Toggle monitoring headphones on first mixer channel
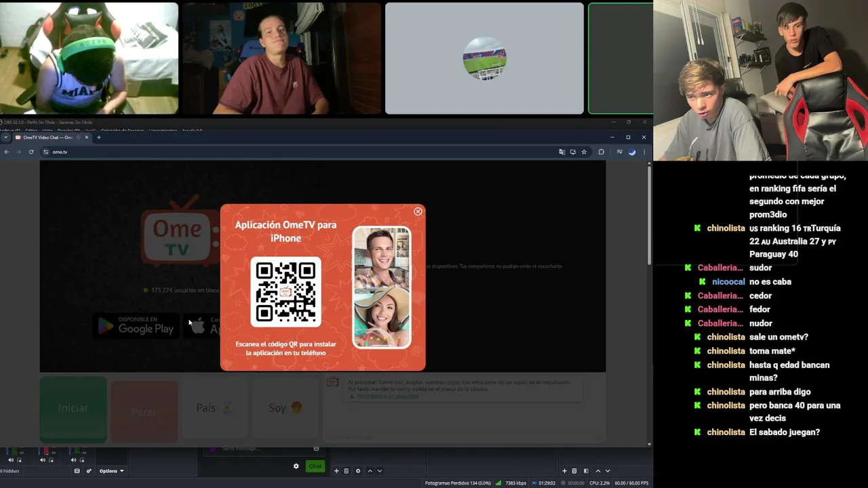The width and height of the screenshot is (868, 488). coord(19,460)
